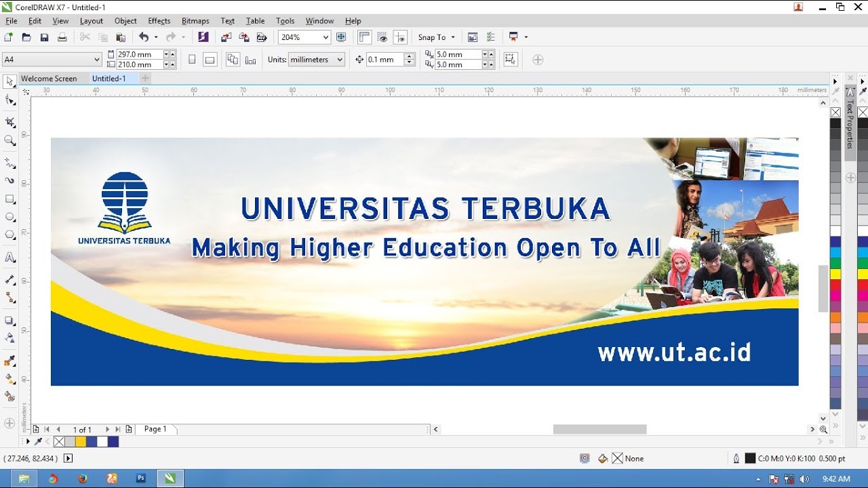The width and height of the screenshot is (868, 488).
Task: Click the yellow document palette swatch
Action: (81, 441)
